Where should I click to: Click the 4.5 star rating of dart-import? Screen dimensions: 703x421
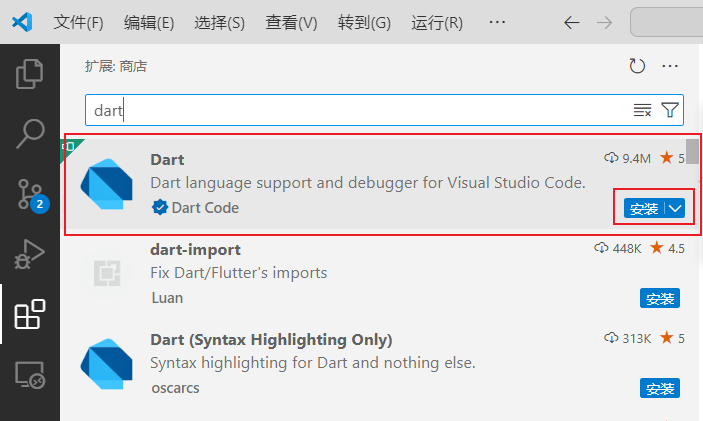click(x=676, y=248)
